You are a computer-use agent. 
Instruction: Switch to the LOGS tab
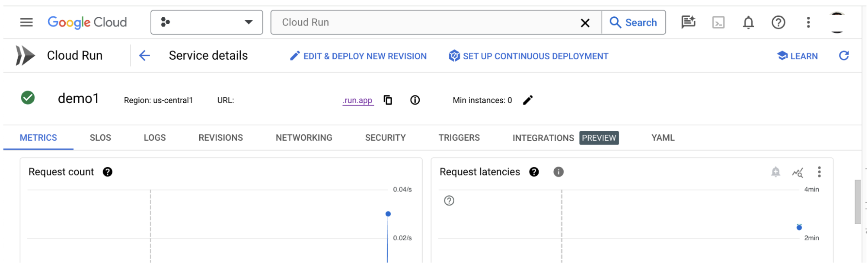point(155,138)
